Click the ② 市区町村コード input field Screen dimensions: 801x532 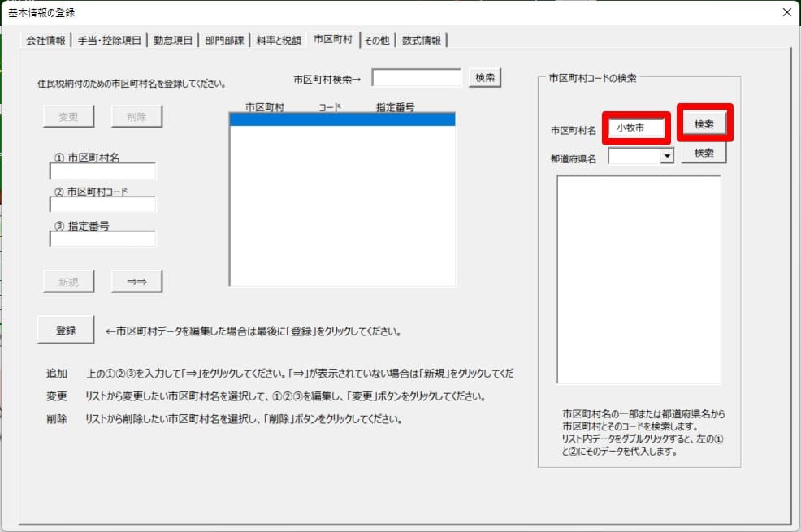tap(102, 205)
